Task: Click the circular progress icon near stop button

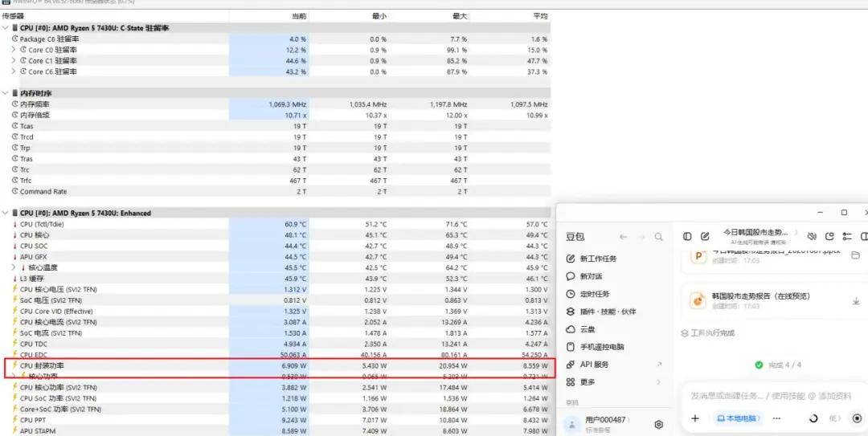Action: coord(813,418)
